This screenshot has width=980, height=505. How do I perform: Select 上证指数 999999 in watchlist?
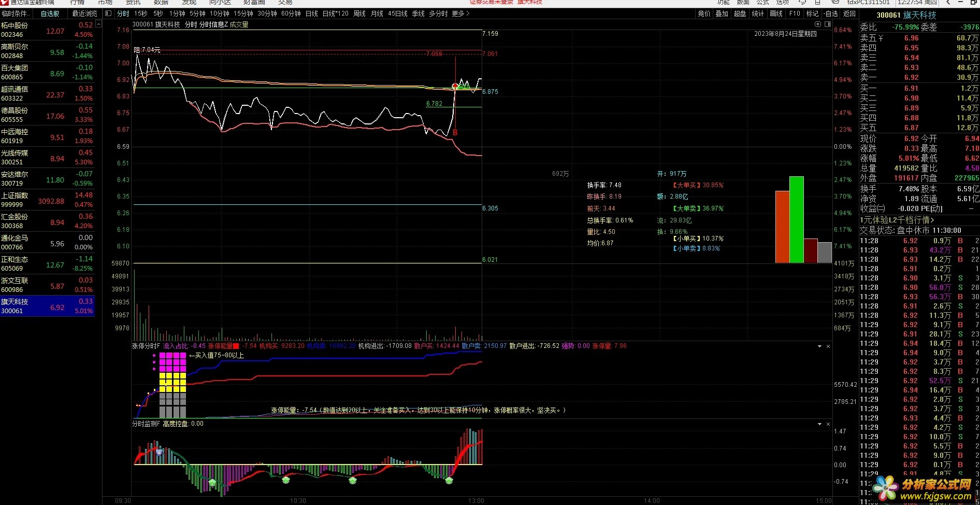[x=48, y=200]
